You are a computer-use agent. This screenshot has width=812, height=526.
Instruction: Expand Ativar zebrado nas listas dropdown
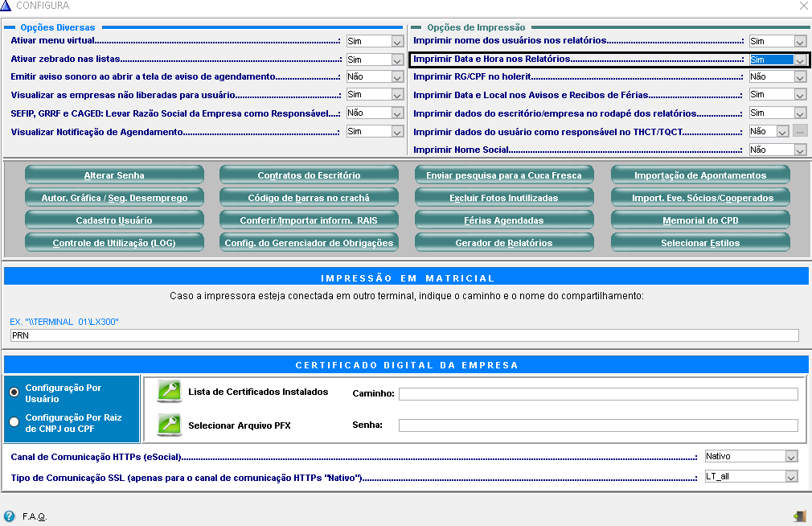click(397, 60)
